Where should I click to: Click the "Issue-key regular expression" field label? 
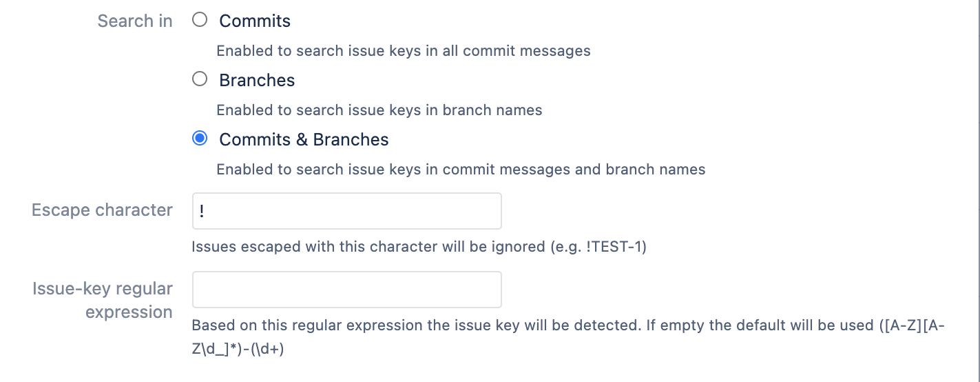(103, 300)
